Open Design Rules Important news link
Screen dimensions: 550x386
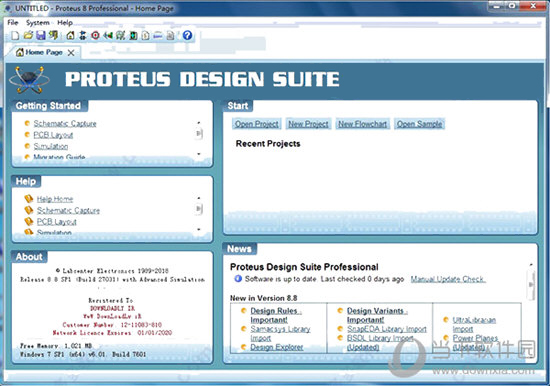pos(276,315)
